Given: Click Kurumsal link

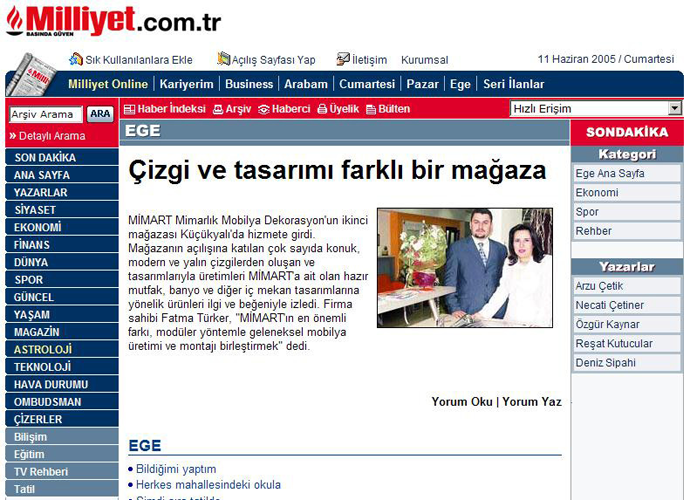Looking at the screenshot, I should [x=424, y=60].
